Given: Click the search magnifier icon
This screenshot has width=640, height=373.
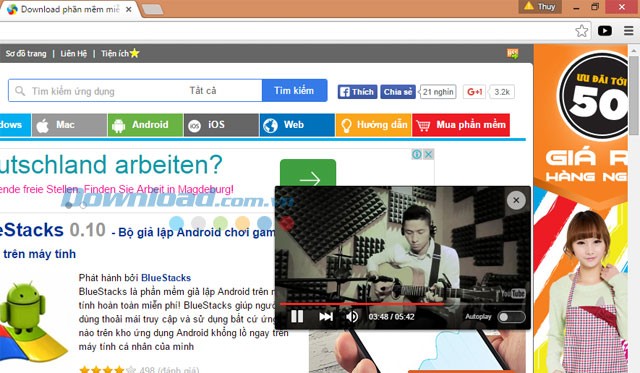Looking at the screenshot, I should click(x=20, y=91).
